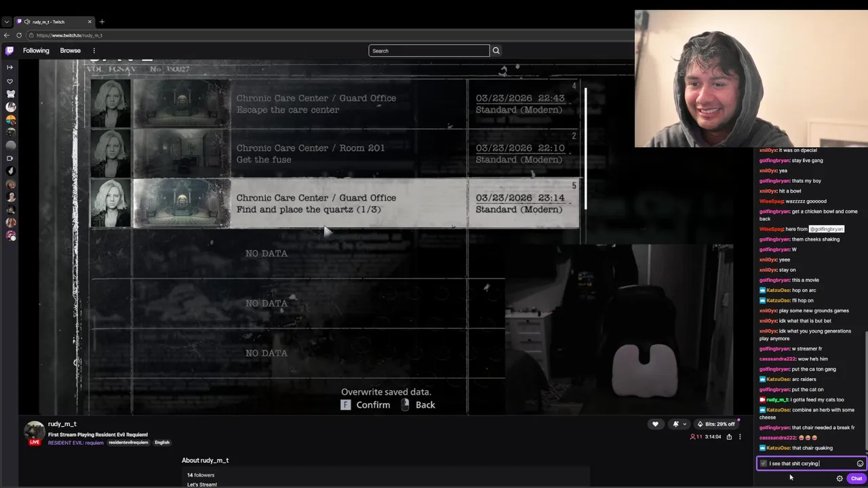
Task: Click the 14 followers text
Action: point(201,475)
